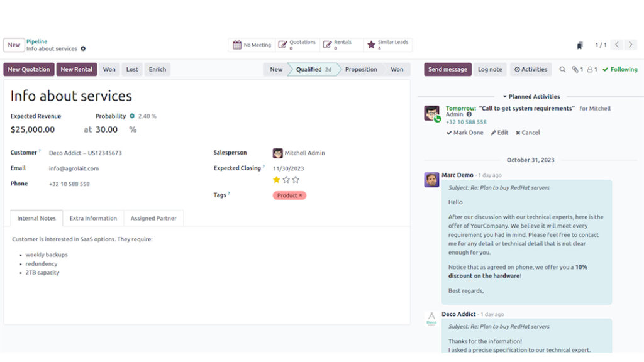Click the probability gear icon

pyautogui.click(x=132, y=116)
